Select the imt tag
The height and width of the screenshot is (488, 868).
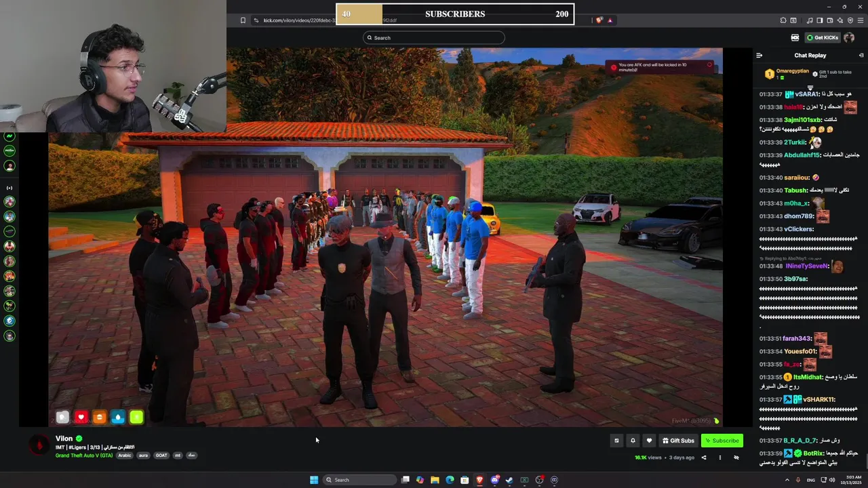pos(178,455)
